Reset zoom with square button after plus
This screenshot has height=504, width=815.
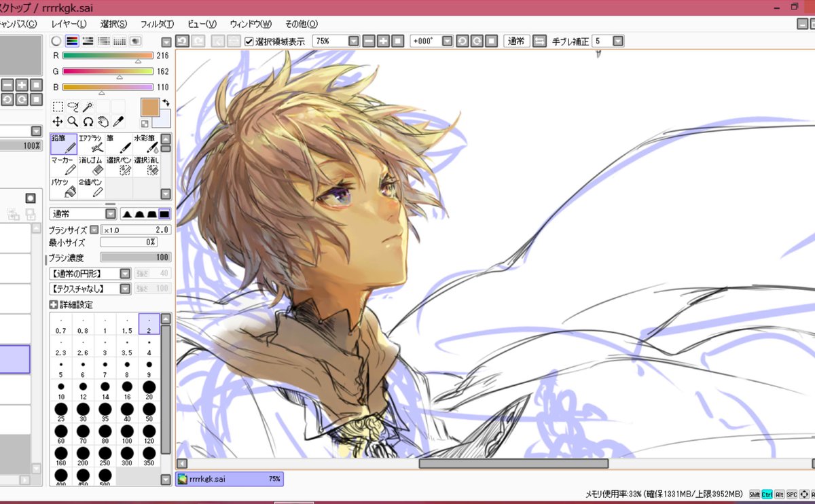[398, 41]
